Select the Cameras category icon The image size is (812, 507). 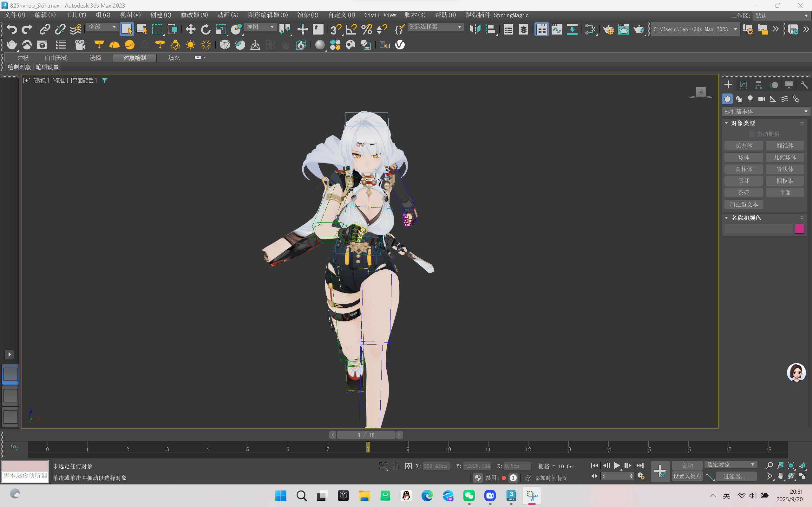761,99
